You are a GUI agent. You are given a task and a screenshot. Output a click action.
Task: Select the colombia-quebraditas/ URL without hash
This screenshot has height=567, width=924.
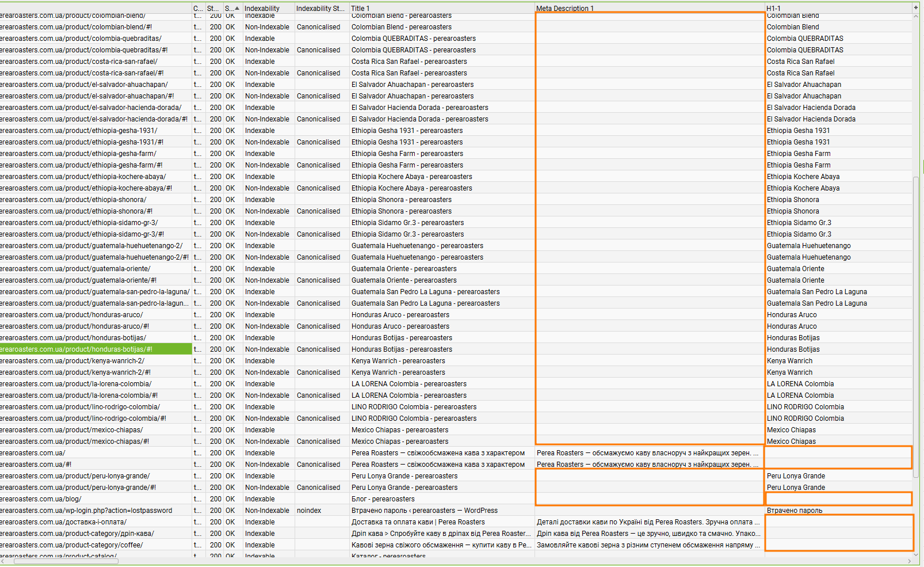[81, 39]
